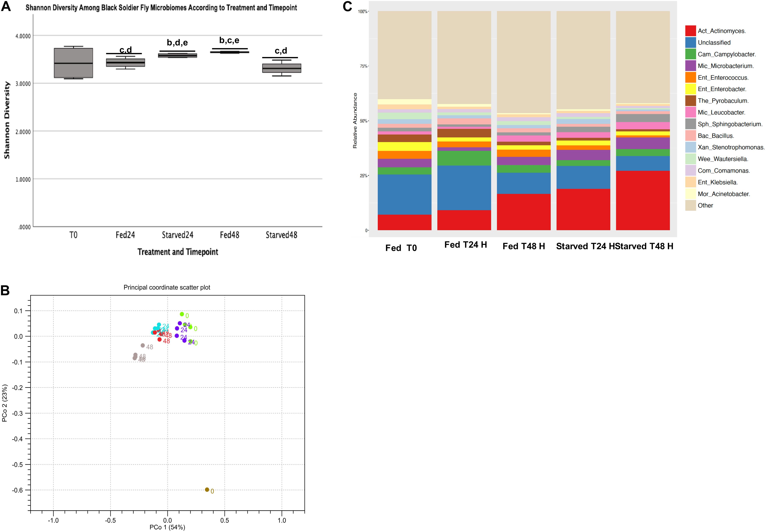Image resolution: width=766 pixels, height=532 pixels.
Task: Select the Ent_Klebsiella. legend label
Action: point(718,182)
